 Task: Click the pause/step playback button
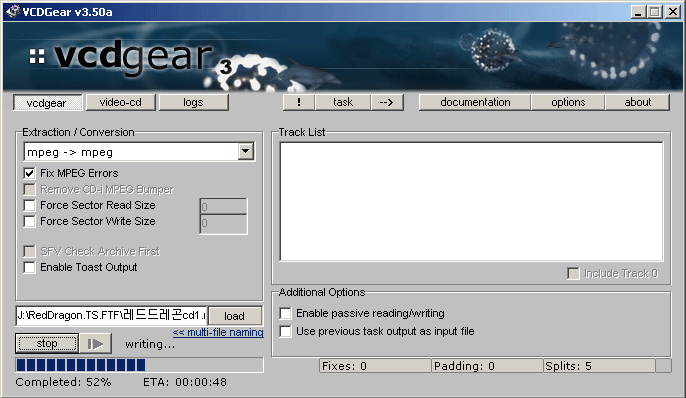(x=95, y=344)
